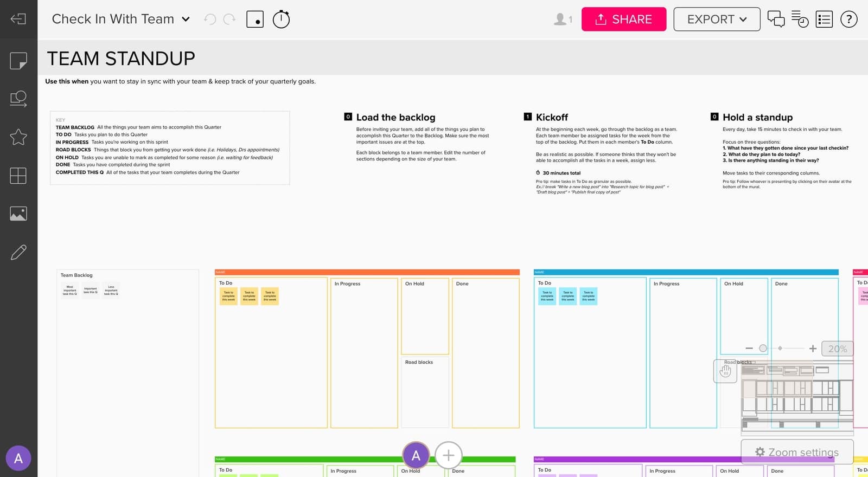Click first blue sticky in blue To Do
The height and width of the screenshot is (477, 868).
pyautogui.click(x=547, y=296)
